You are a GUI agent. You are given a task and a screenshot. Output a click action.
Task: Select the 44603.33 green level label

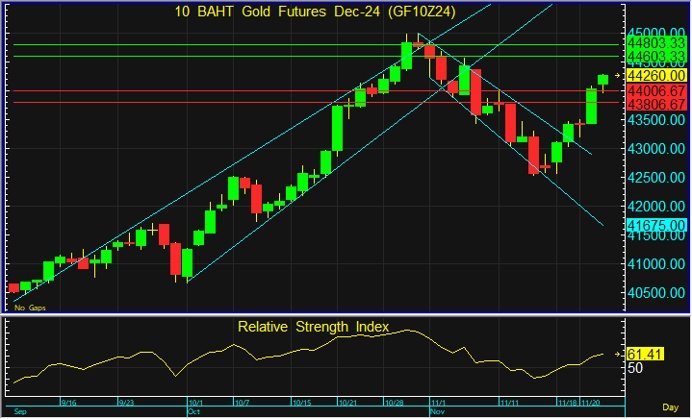(656, 57)
